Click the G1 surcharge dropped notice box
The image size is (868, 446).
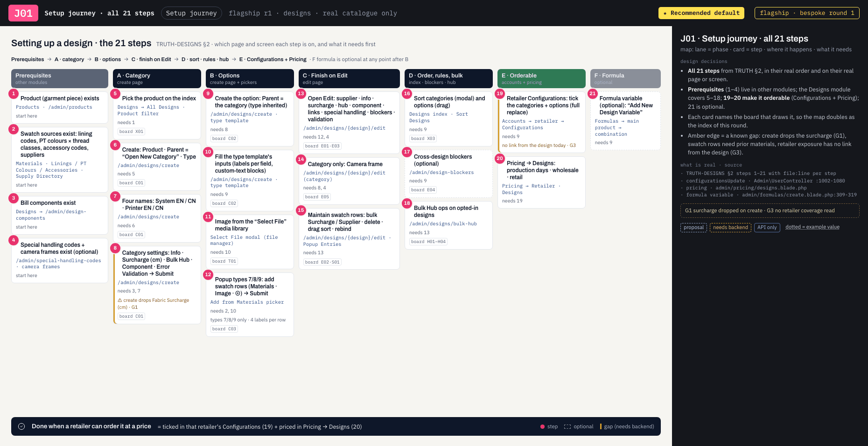[x=770, y=211]
